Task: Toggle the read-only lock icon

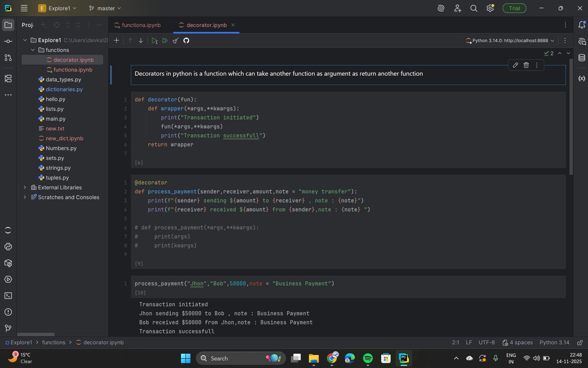Action: [x=580, y=343]
